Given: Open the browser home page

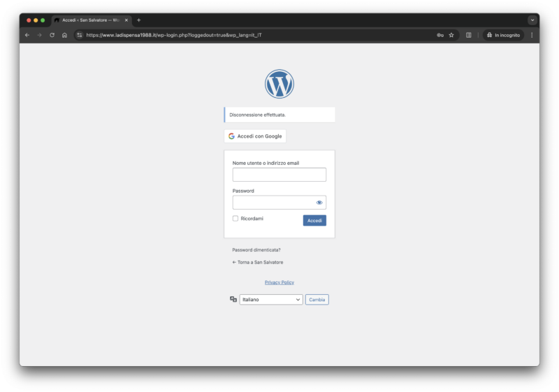Looking at the screenshot, I should click(x=64, y=35).
